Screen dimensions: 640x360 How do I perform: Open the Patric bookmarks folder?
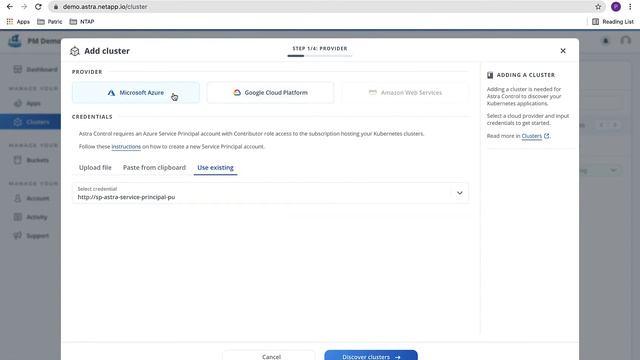tap(50, 22)
